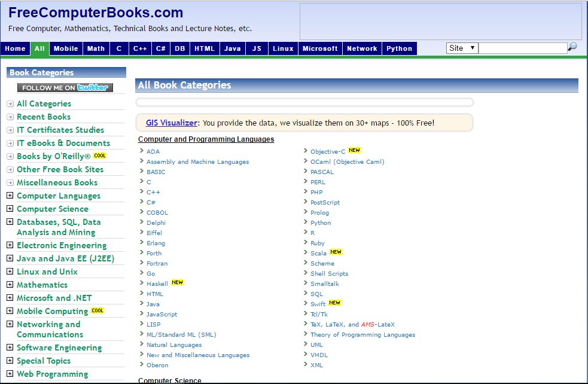The image size is (588, 384).
Task: Click the arrow icon beside Miscellaneous Books
Action: tap(10, 183)
